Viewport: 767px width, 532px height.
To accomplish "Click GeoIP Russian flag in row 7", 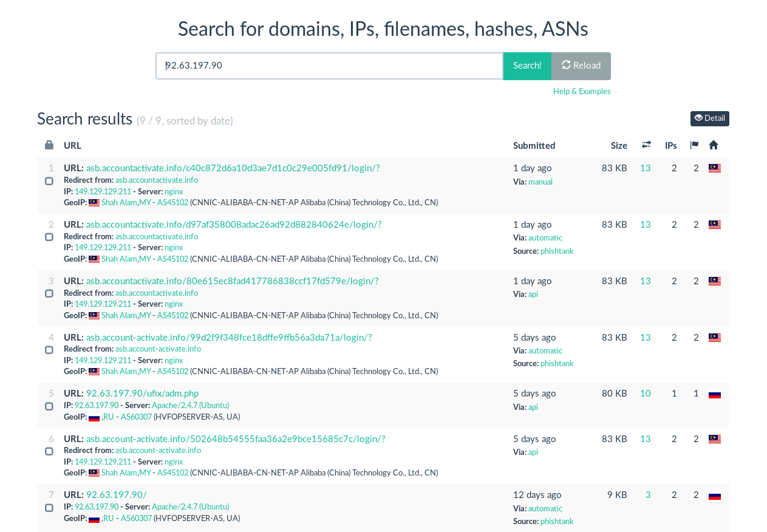I will pos(94,519).
